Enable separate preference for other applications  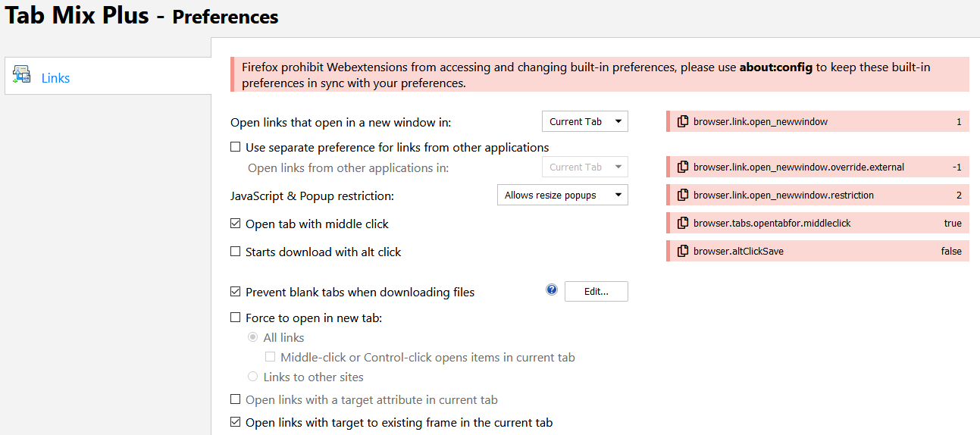coord(236,147)
